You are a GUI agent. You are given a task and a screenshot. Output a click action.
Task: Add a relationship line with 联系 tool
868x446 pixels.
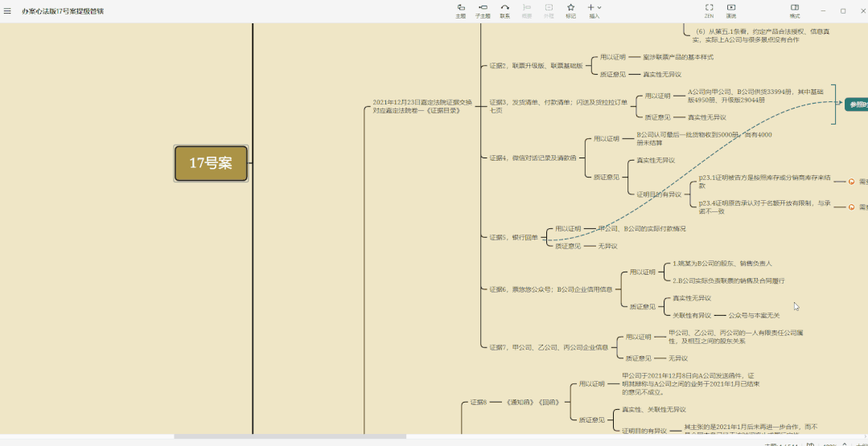(504, 10)
